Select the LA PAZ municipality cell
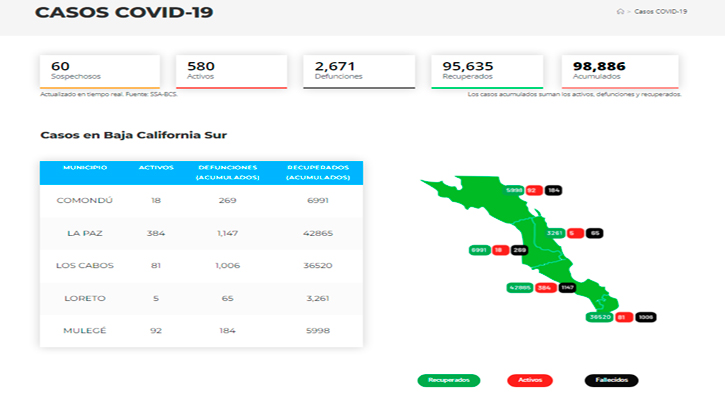The width and height of the screenshot is (725, 400). 85,234
